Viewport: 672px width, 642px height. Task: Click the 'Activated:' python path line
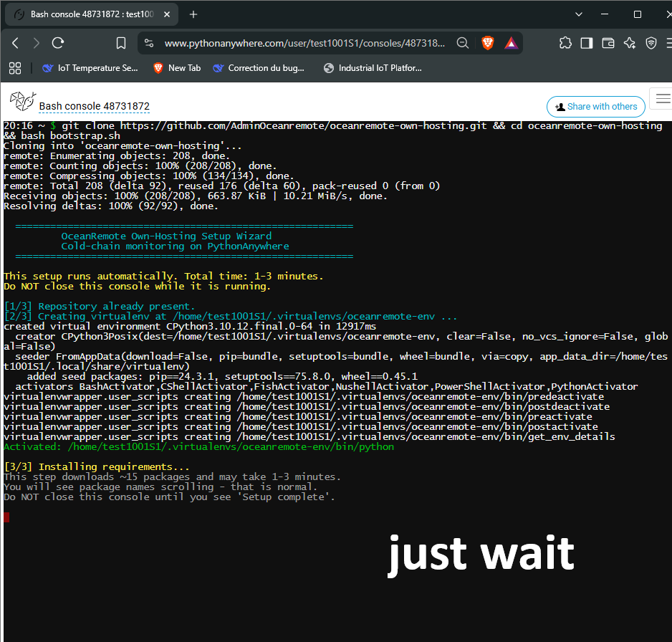199,447
